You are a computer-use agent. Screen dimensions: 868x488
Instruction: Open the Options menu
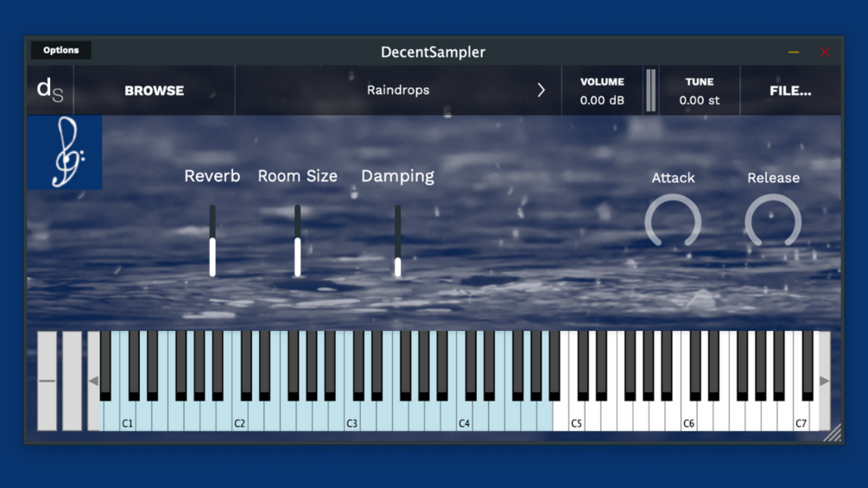tap(61, 50)
